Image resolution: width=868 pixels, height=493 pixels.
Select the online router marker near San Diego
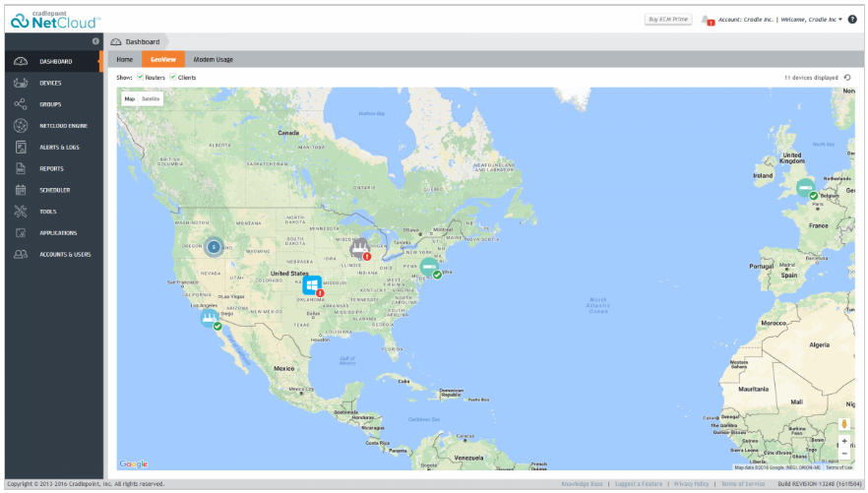(211, 319)
